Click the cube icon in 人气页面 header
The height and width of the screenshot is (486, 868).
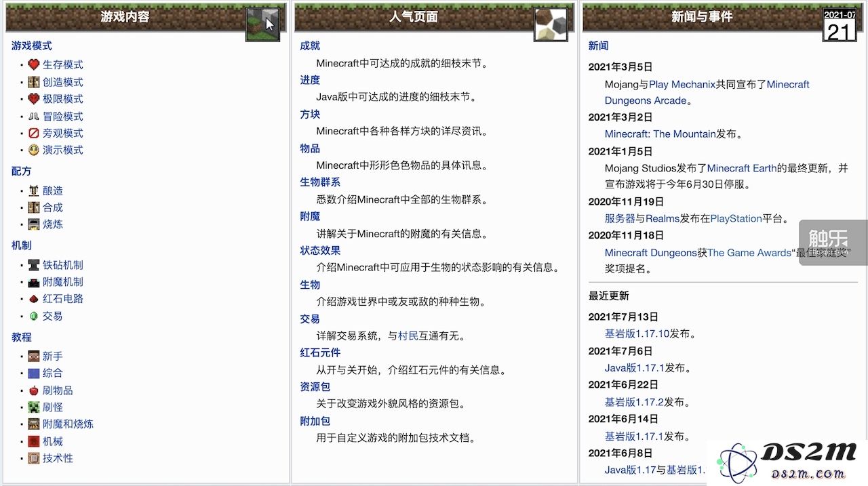pyautogui.click(x=551, y=24)
